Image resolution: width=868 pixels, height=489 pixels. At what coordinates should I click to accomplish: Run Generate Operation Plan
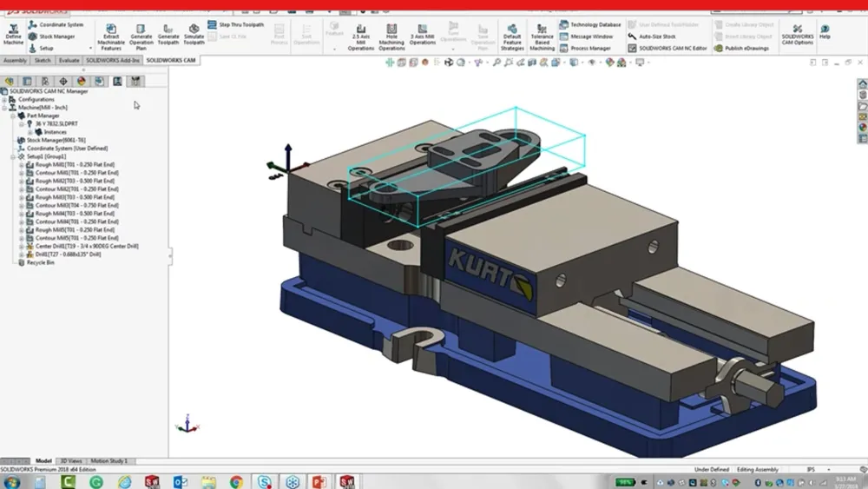click(x=141, y=37)
